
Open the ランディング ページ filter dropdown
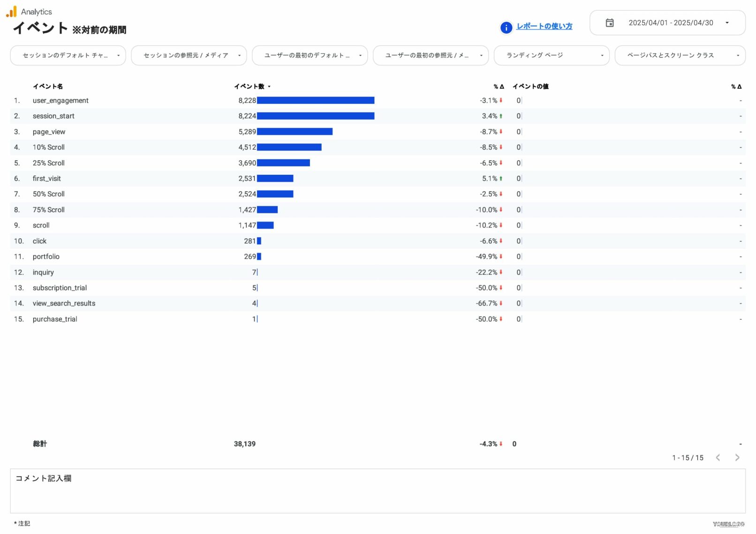click(551, 55)
